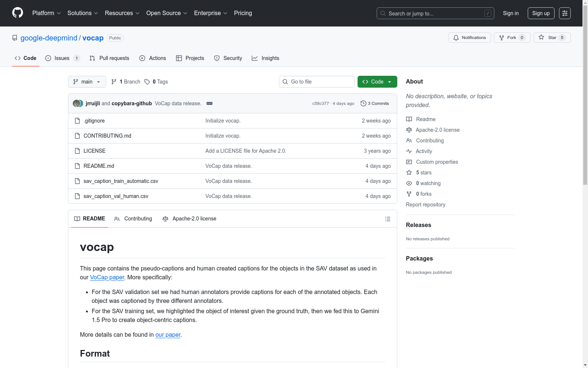Image resolution: width=588 pixels, height=368 pixels.
Task: Click the note icon beside Custom properties
Action: pos(409,162)
